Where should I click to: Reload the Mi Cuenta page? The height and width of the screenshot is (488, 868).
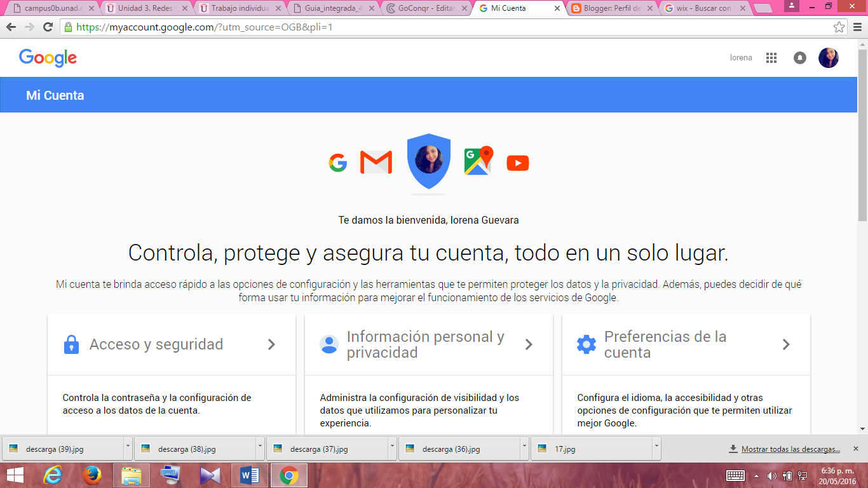[48, 27]
